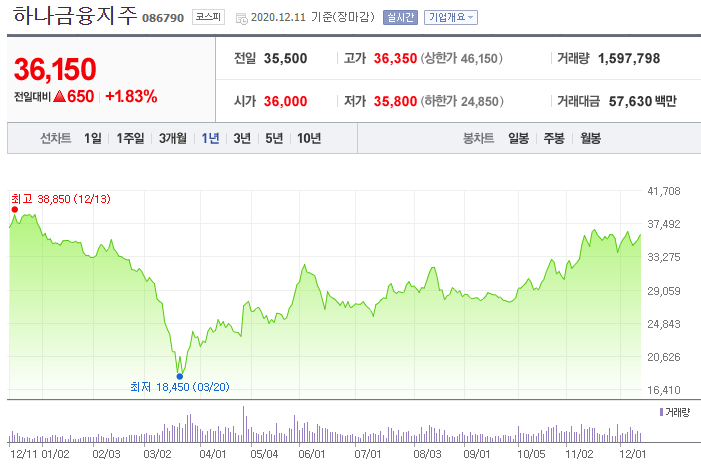Select the 1주일 line chart tab

coord(130,138)
